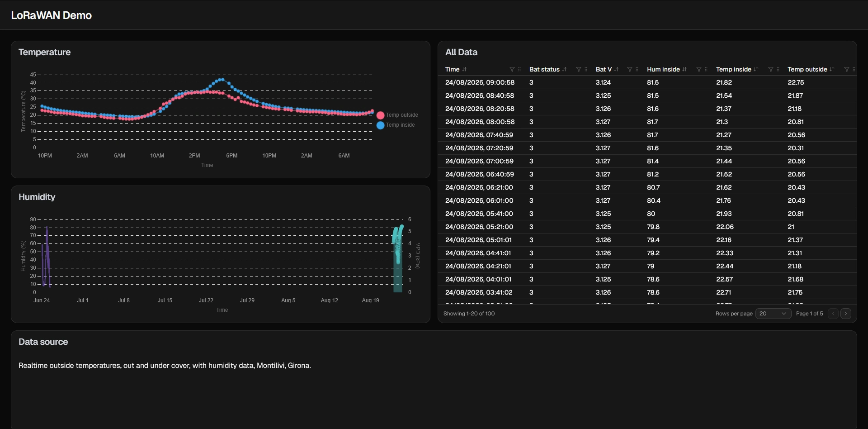Click the Page 1 of 5 indicator
The width and height of the screenshot is (868, 429).
809,314
